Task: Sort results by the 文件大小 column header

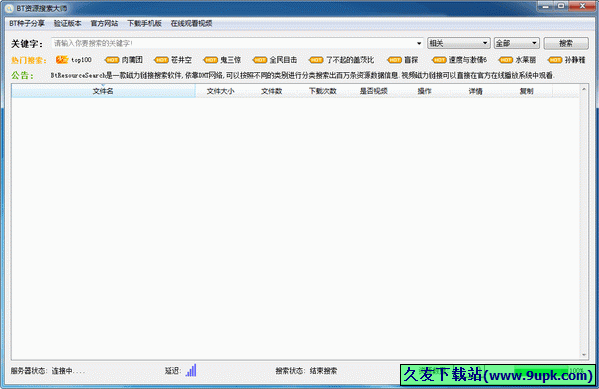Action: point(220,91)
